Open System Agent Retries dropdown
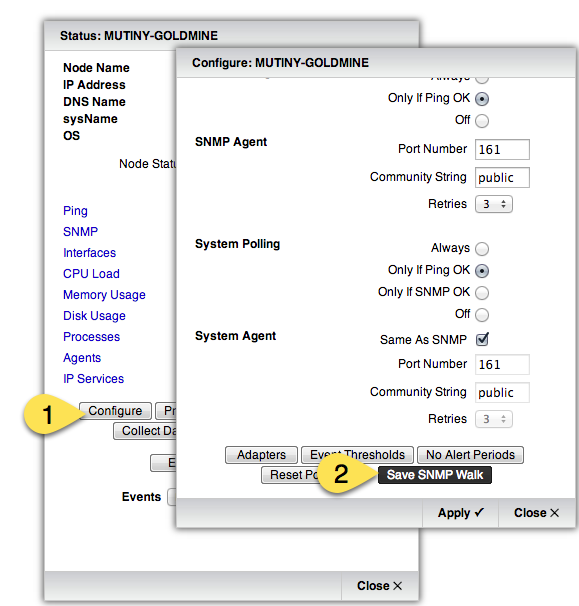 (x=494, y=419)
